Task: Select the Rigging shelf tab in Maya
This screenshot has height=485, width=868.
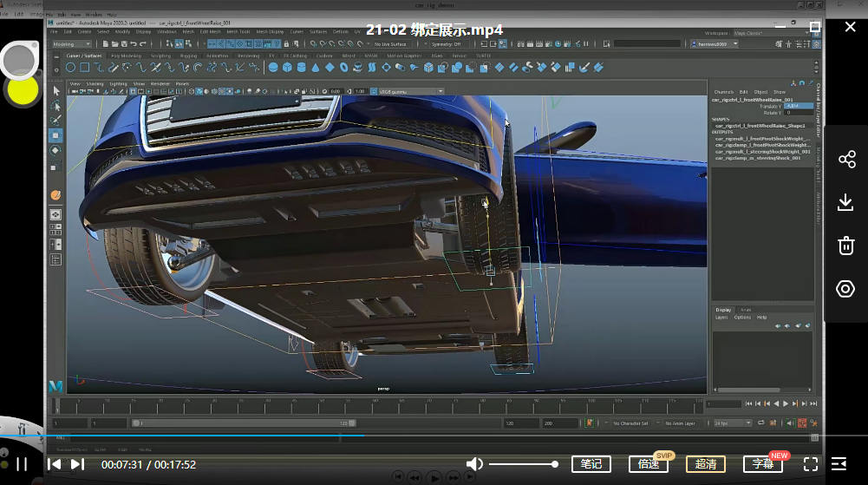Action: pyautogui.click(x=188, y=56)
